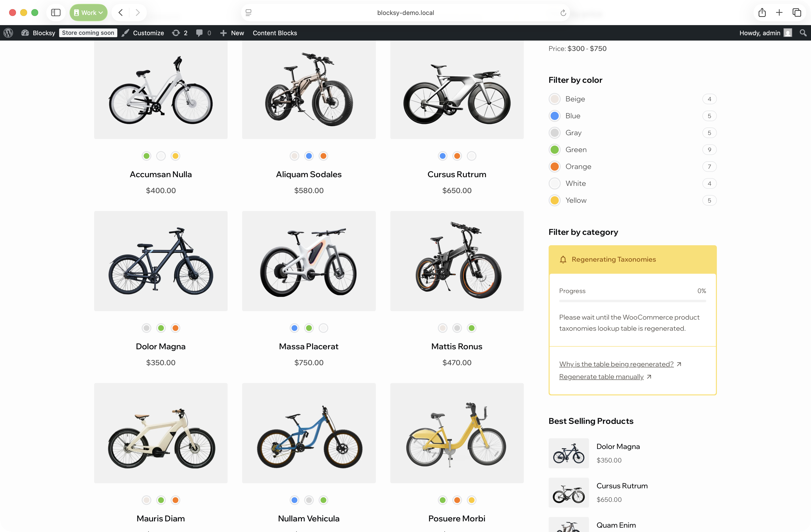Select orange swatch under Aliquam Sodales
This screenshot has height=532, width=811.
point(323,156)
